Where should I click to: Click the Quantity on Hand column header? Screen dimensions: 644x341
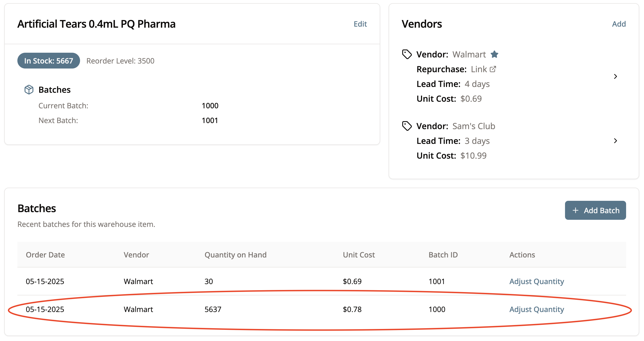tap(235, 255)
